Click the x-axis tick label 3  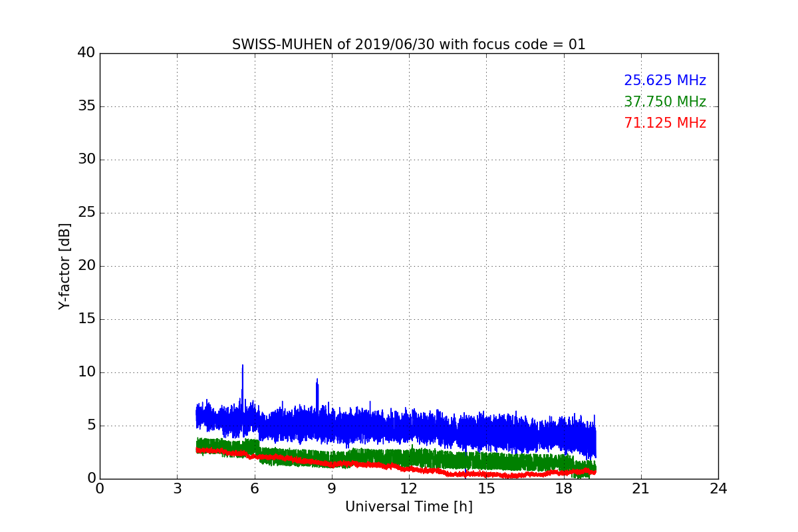click(x=177, y=489)
